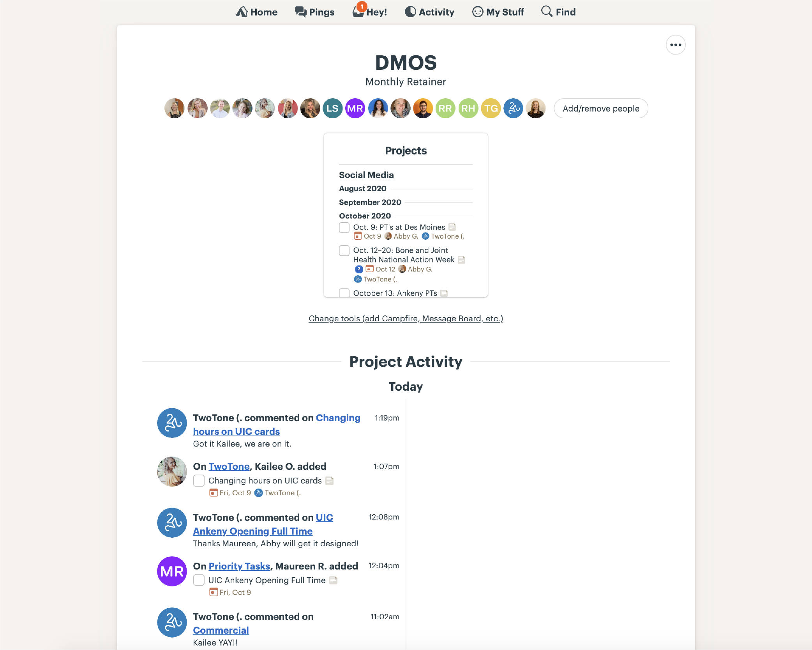Click the Add/remove people button
The image size is (812, 650).
600,108
